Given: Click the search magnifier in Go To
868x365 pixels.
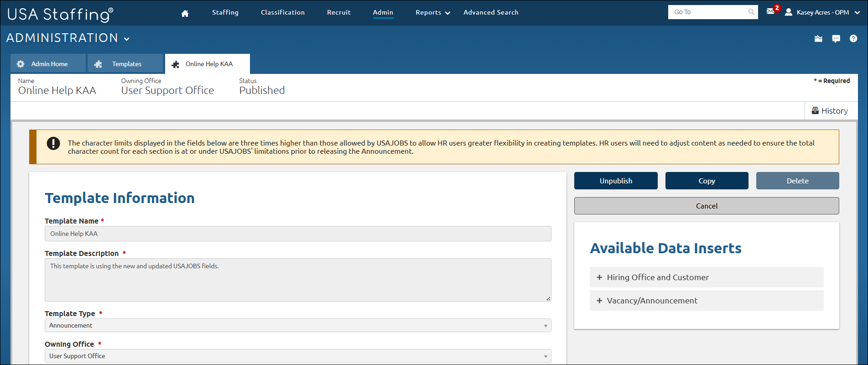Looking at the screenshot, I should coord(751,12).
